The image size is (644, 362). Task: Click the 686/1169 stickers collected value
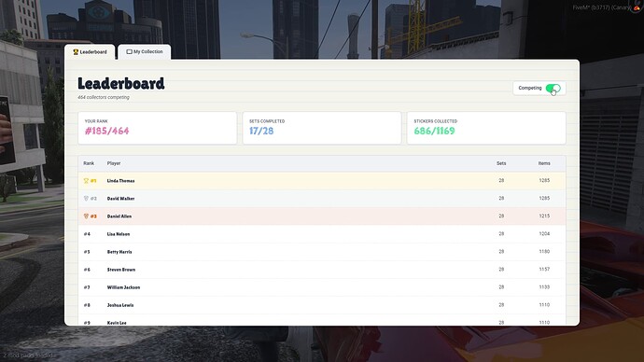click(434, 131)
